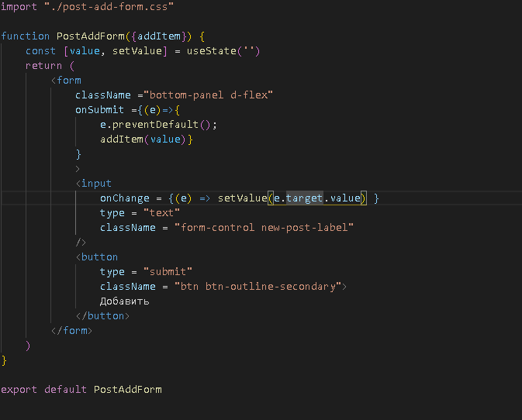Click the addItem(value) call
The width and height of the screenshot is (522, 420).
click(x=143, y=139)
